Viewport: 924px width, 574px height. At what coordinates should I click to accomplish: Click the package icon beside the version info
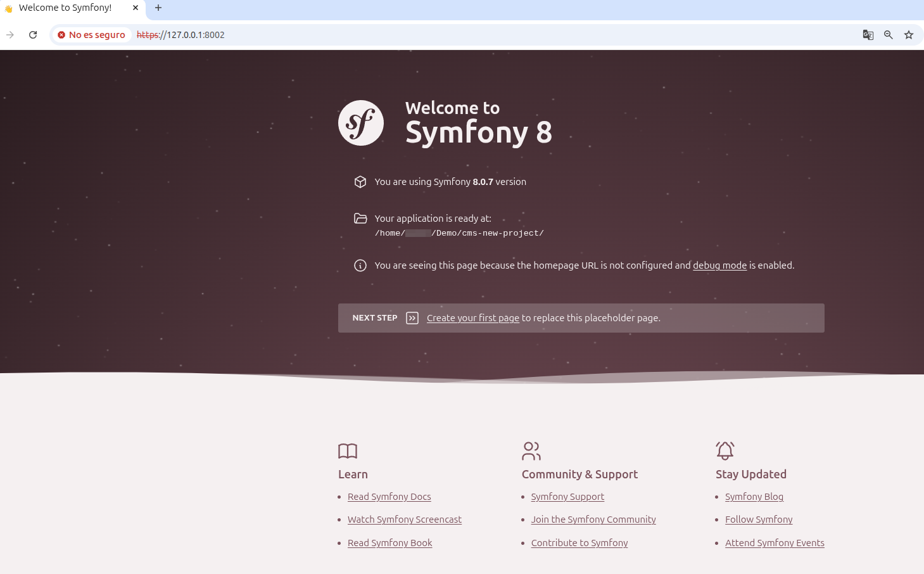(x=360, y=182)
